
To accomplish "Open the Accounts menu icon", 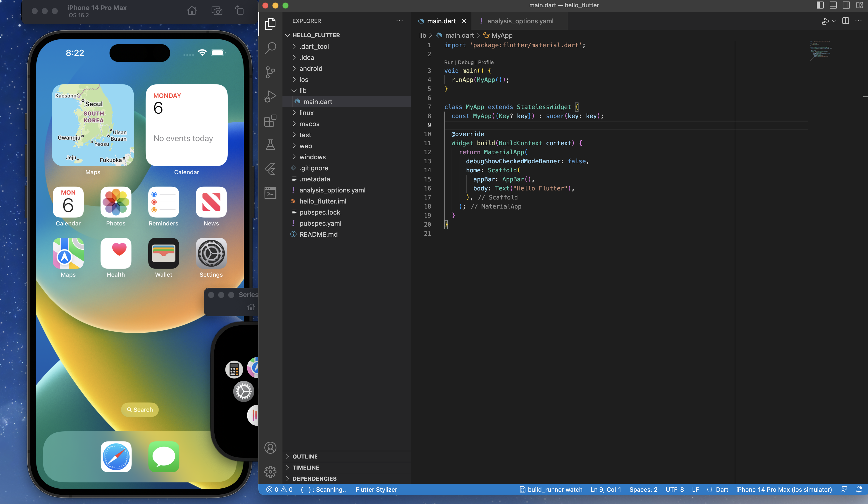I will (x=270, y=447).
